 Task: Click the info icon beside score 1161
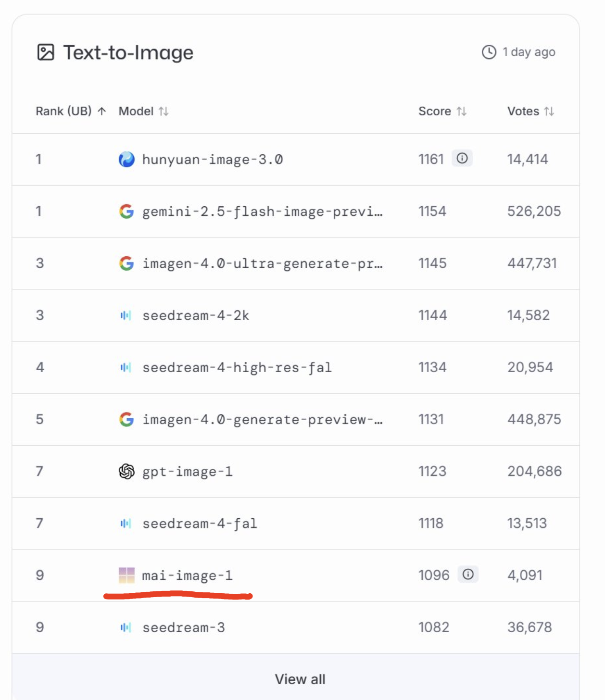click(462, 158)
